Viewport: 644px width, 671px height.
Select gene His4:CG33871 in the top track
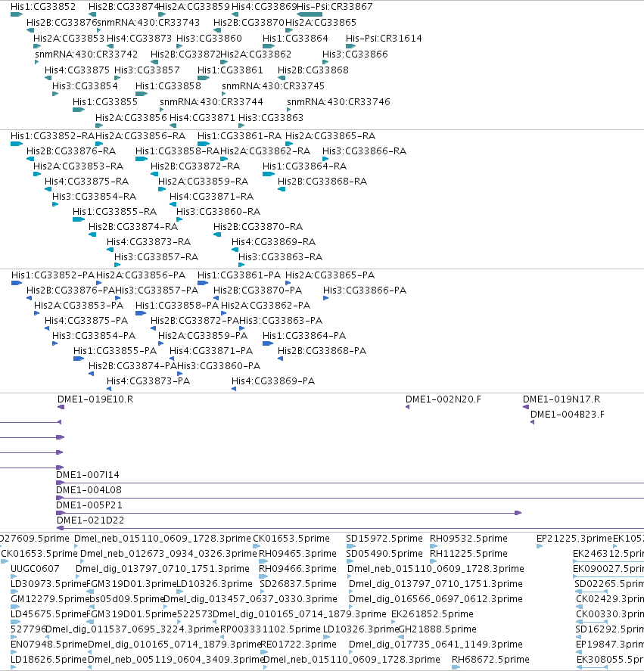pyautogui.click(x=203, y=118)
